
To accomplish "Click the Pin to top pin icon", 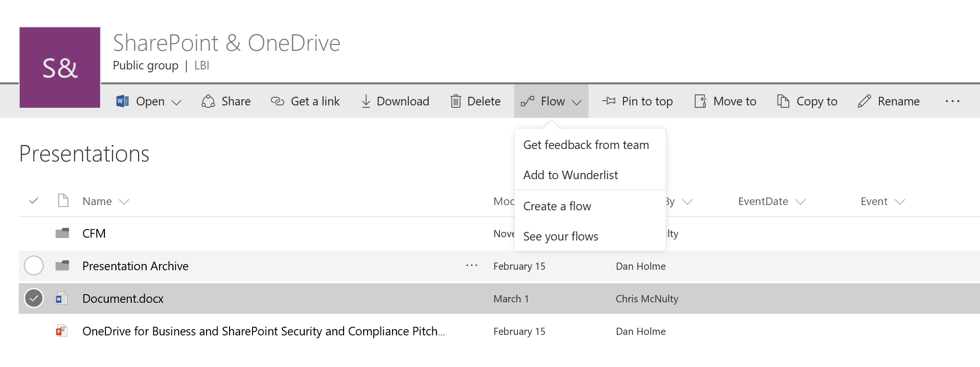I will (609, 101).
